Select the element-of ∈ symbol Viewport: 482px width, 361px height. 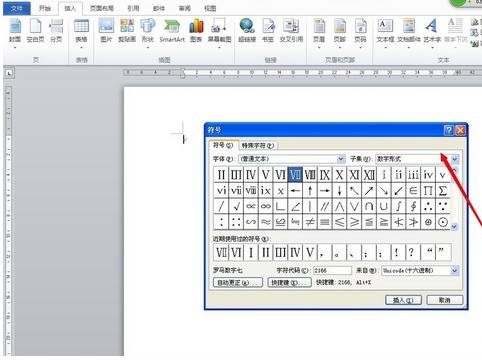coord(413,191)
